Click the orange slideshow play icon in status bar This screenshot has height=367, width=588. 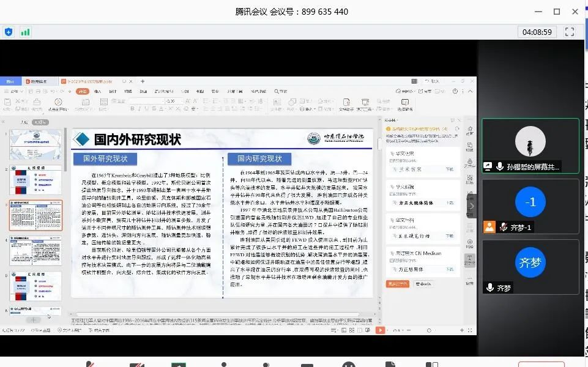[x=380, y=330]
